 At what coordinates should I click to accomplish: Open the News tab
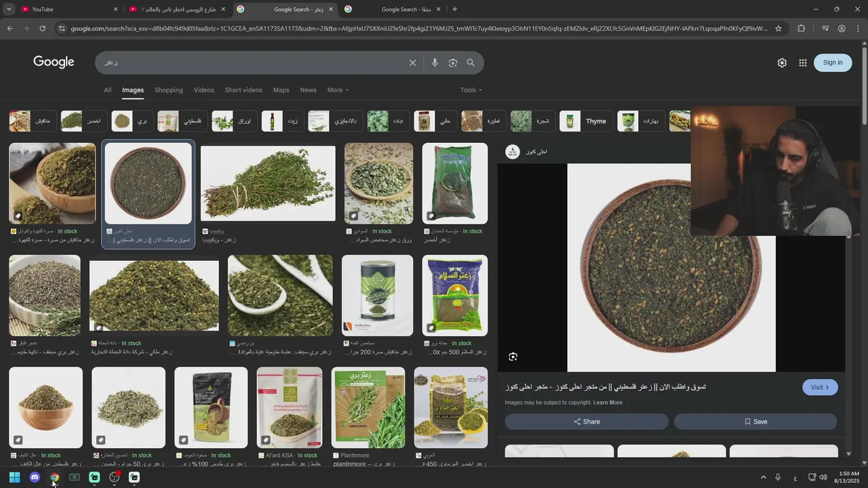click(x=308, y=90)
